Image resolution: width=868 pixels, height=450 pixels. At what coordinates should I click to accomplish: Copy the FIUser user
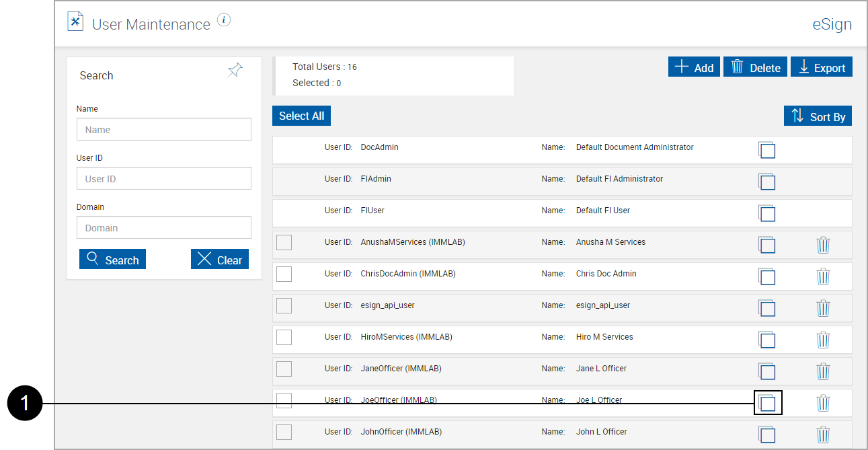[x=766, y=213]
